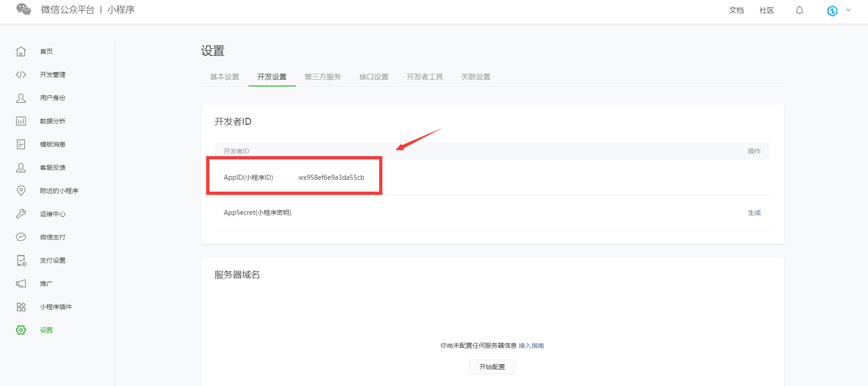
Task: Click the document icon for 模板消息
Action: click(21, 144)
